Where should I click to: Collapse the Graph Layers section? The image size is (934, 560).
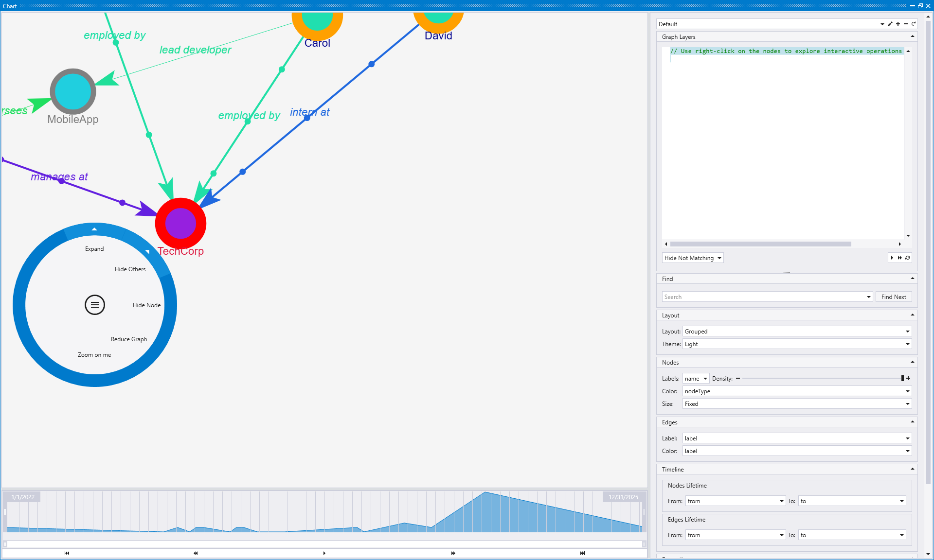pos(912,36)
